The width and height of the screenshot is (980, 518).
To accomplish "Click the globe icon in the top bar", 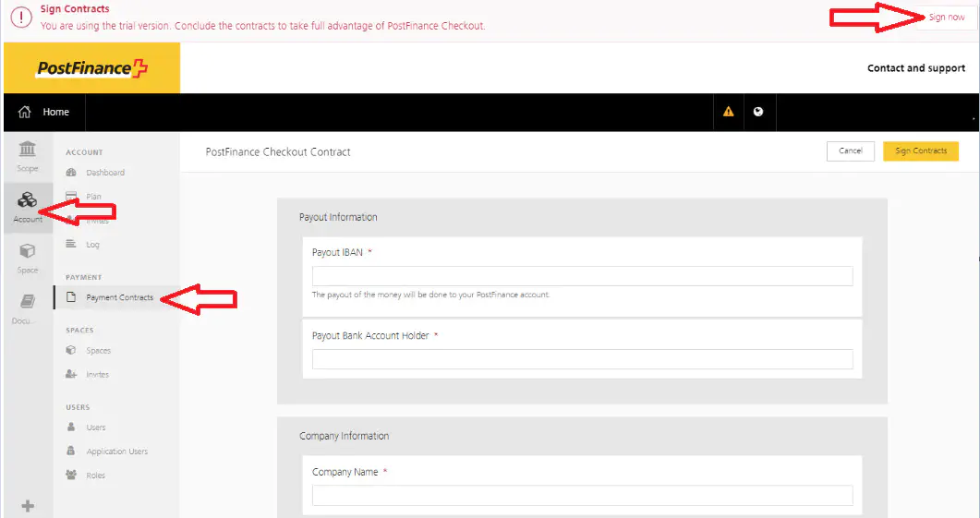I will coord(758,112).
